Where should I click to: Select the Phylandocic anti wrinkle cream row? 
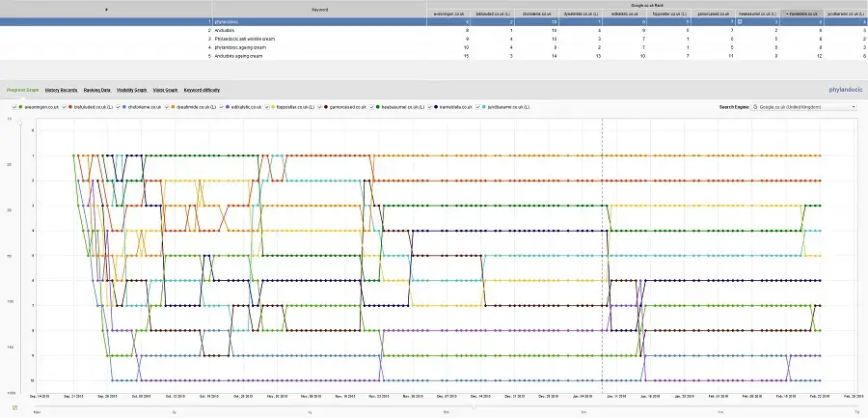pos(434,40)
